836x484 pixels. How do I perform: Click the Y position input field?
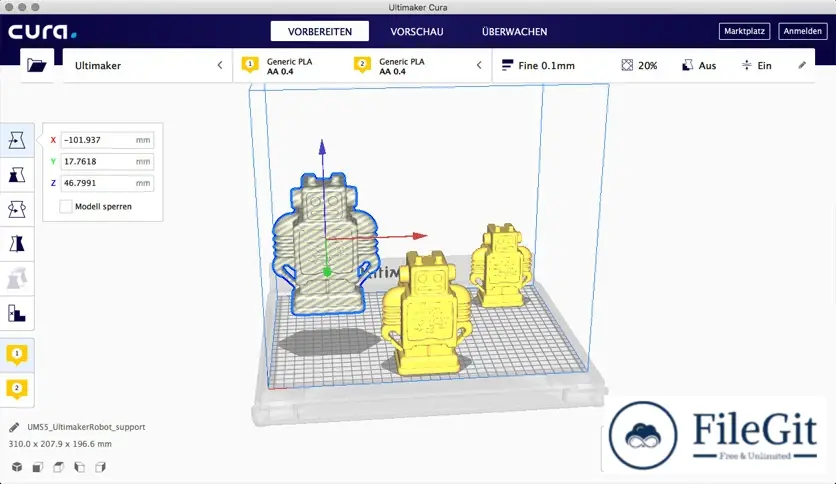(107, 162)
